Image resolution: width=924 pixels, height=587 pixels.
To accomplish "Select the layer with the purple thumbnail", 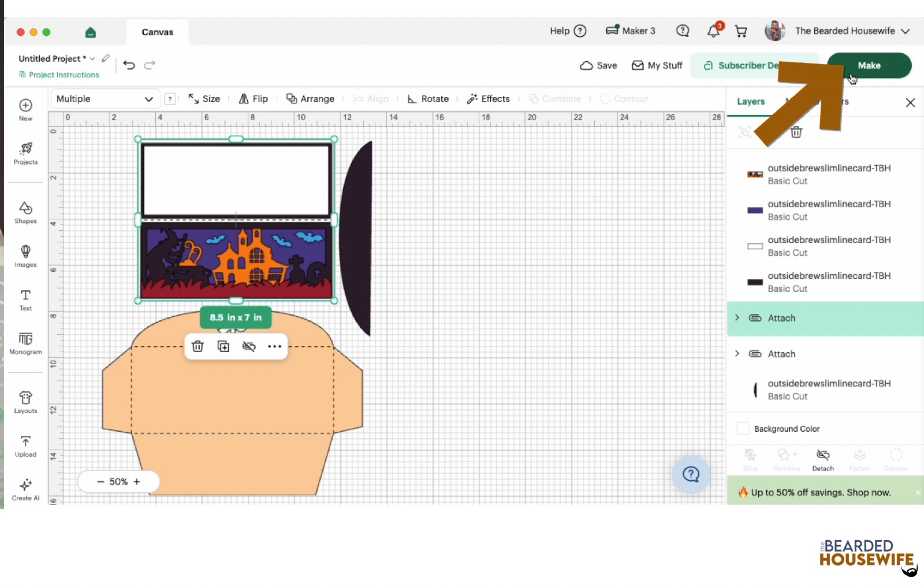I will pos(825,210).
